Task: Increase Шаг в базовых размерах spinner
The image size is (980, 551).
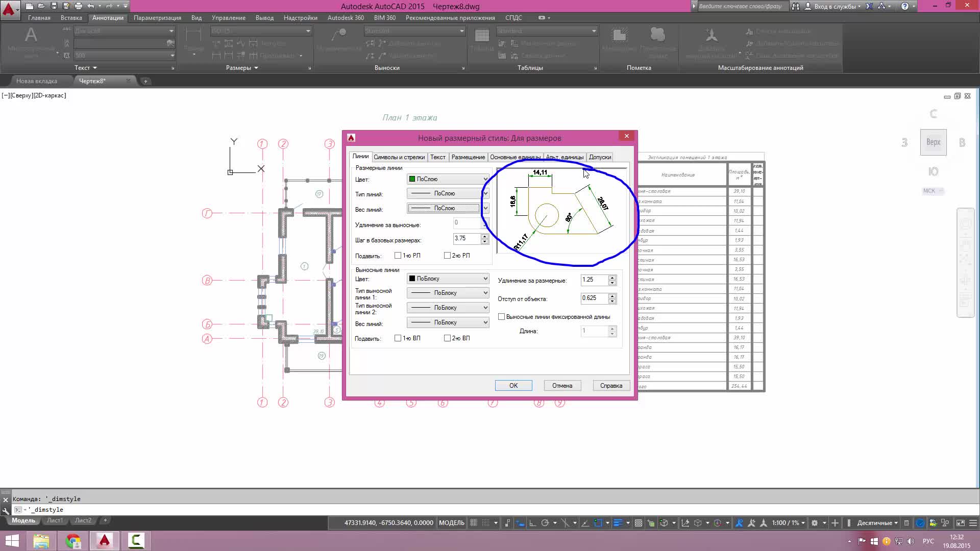Action: pos(484,236)
